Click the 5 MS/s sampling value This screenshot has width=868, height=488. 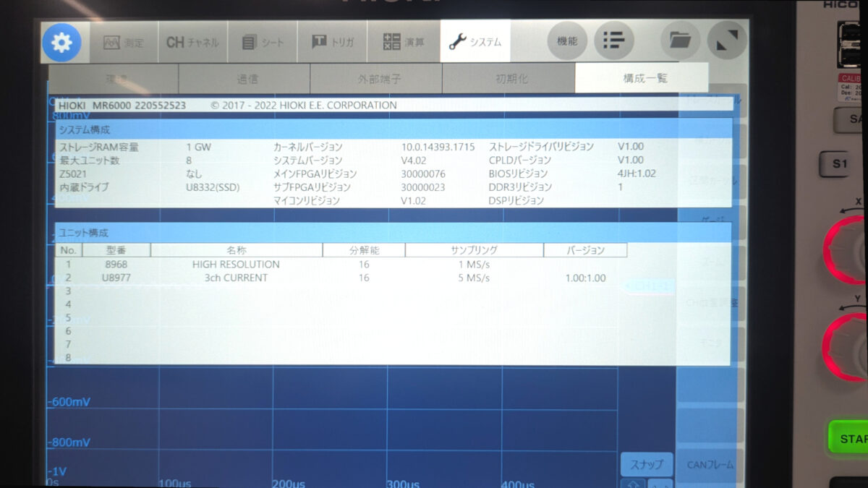[474, 278]
